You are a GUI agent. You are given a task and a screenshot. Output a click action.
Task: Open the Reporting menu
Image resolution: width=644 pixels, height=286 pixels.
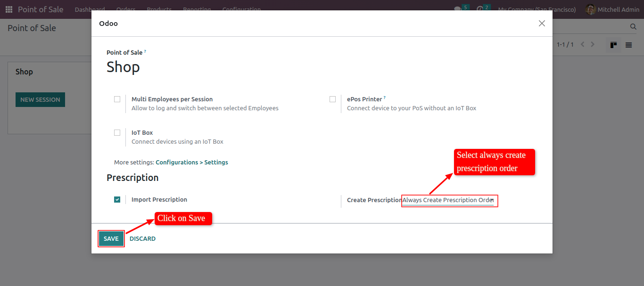197,9
